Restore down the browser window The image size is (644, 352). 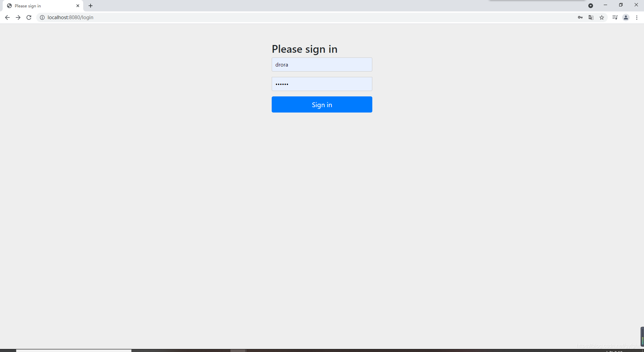point(621,5)
